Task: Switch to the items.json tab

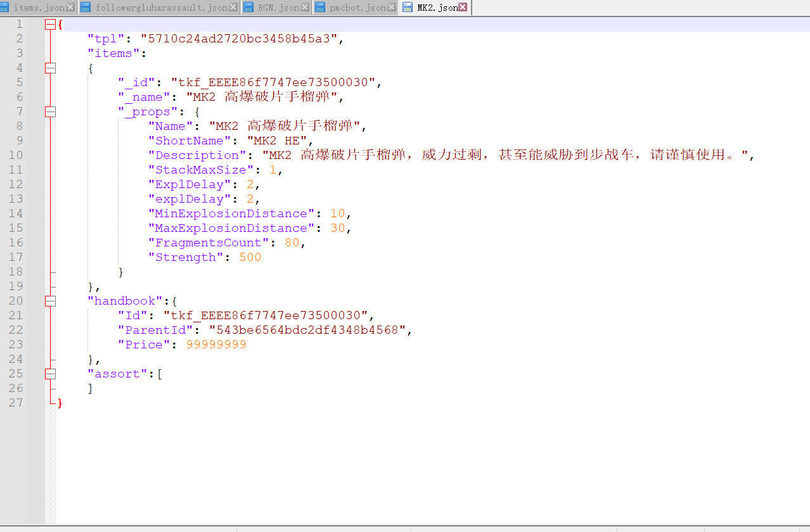Action: point(38,8)
